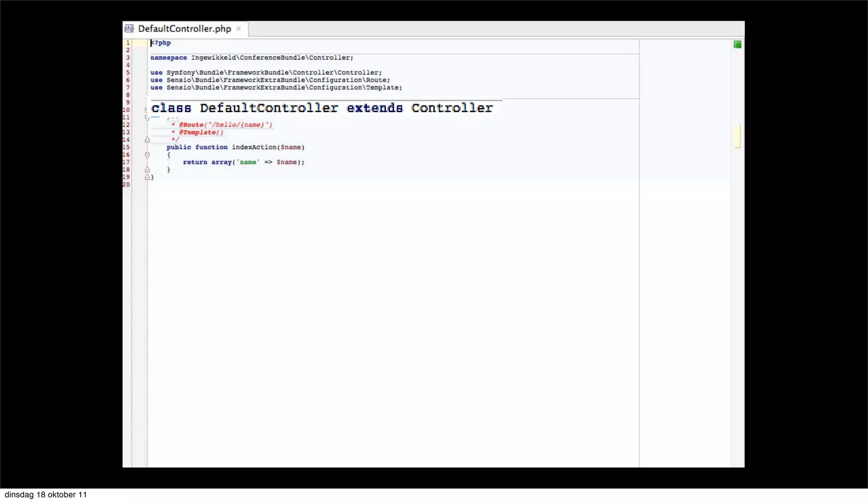The height and width of the screenshot is (502, 868).
Task: Click the PHP file type icon in tab
Action: tap(129, 28)
